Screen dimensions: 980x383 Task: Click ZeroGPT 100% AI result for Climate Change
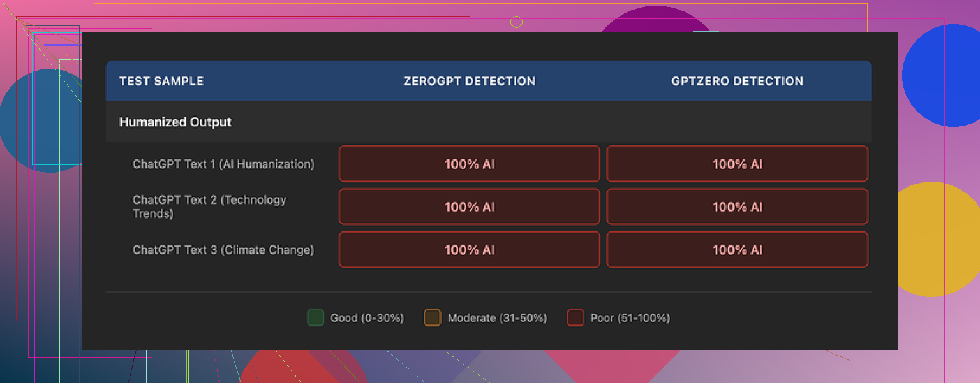(x=469, y=250)
